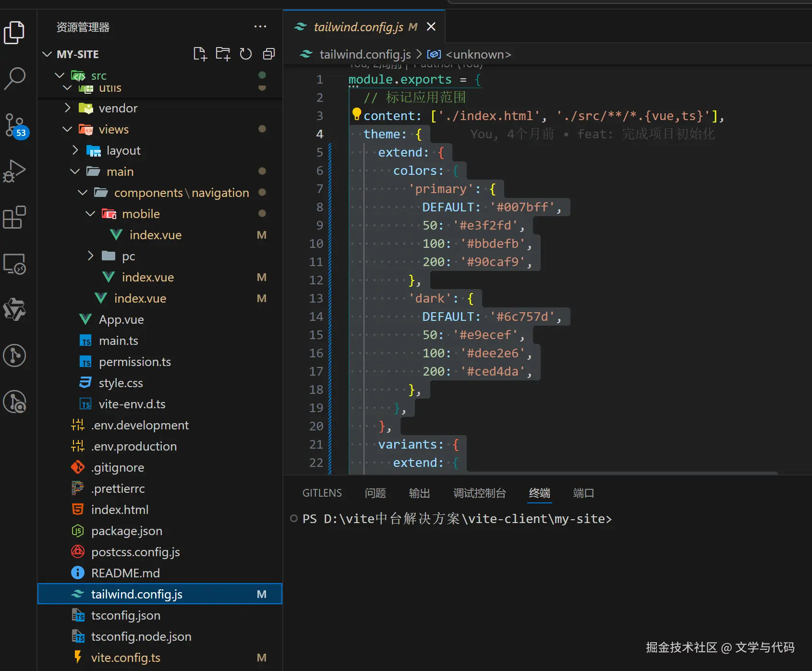Collapse the components\navigation folder

[x=83, y=193]
